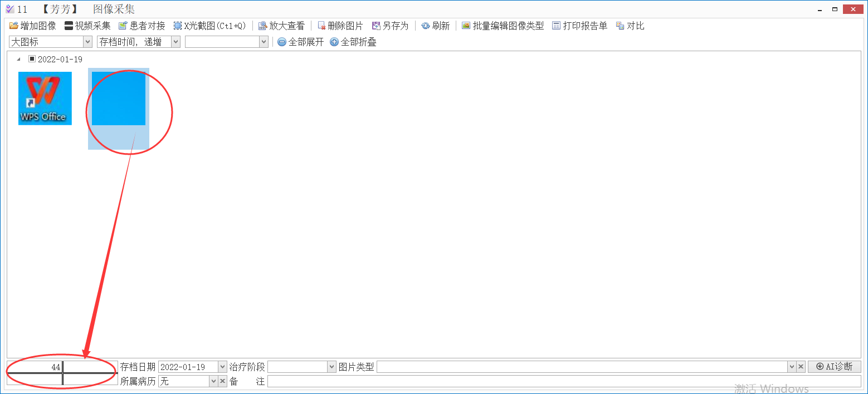The image size is (868, 394).
Task: Click the 增加图像 add image button
Action: (33, 26)
